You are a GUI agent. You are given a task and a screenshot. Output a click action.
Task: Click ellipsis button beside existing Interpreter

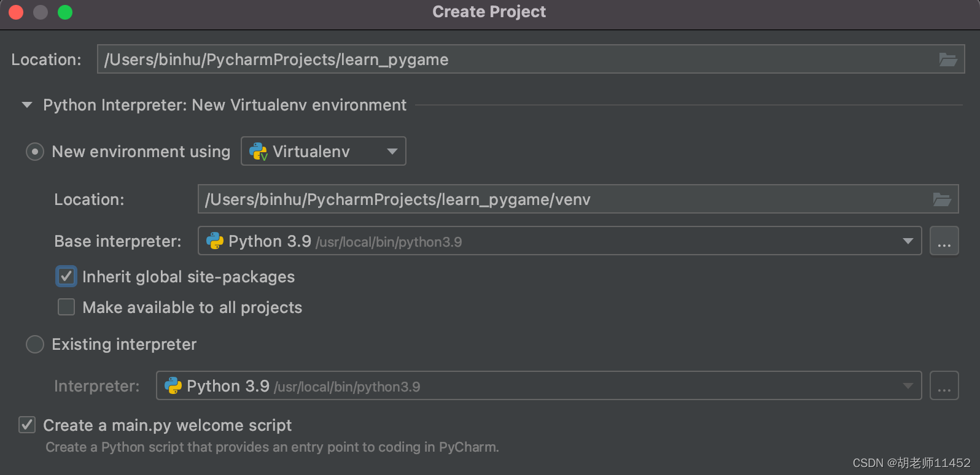(x=944, y=386)
